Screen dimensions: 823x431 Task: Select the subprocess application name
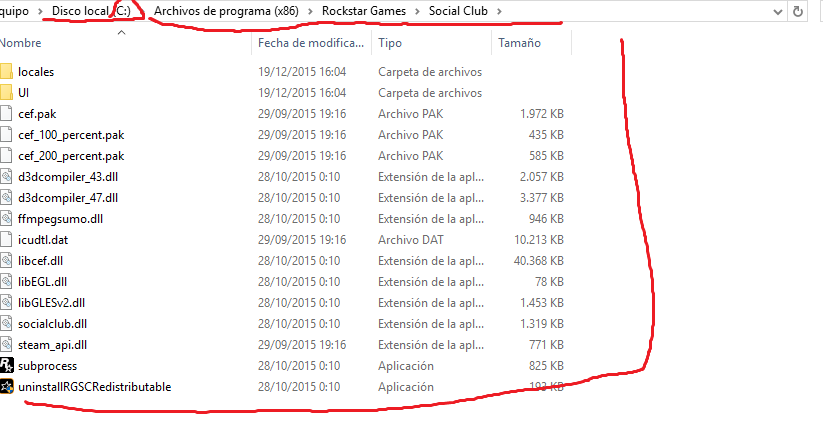[47, 366]
